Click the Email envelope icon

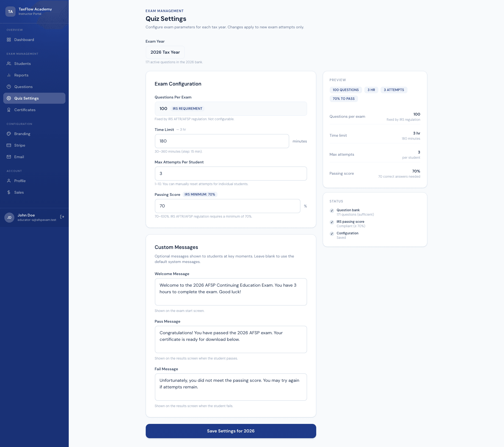(9, 157)
